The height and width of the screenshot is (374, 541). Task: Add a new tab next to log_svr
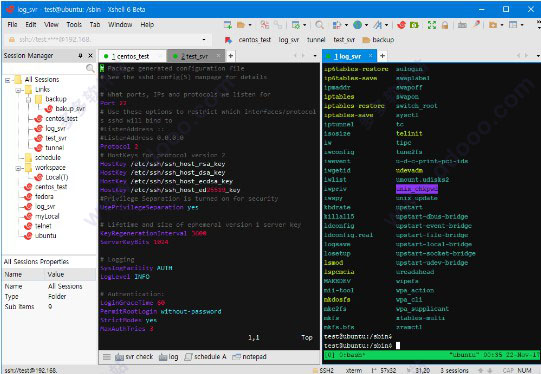[383, 56]
